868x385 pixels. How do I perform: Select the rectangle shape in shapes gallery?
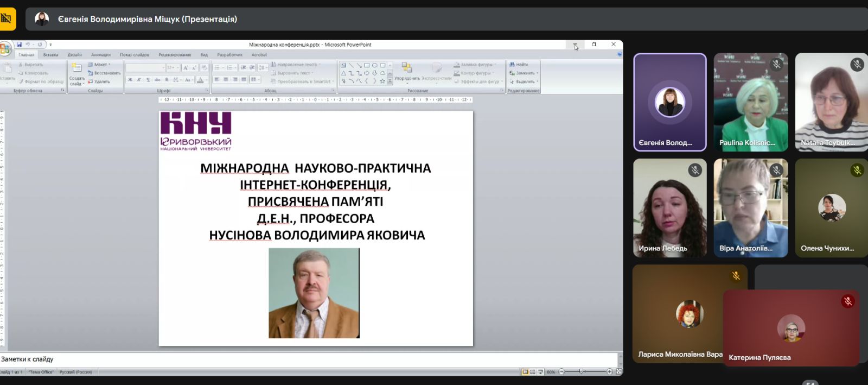click(367, 65)
